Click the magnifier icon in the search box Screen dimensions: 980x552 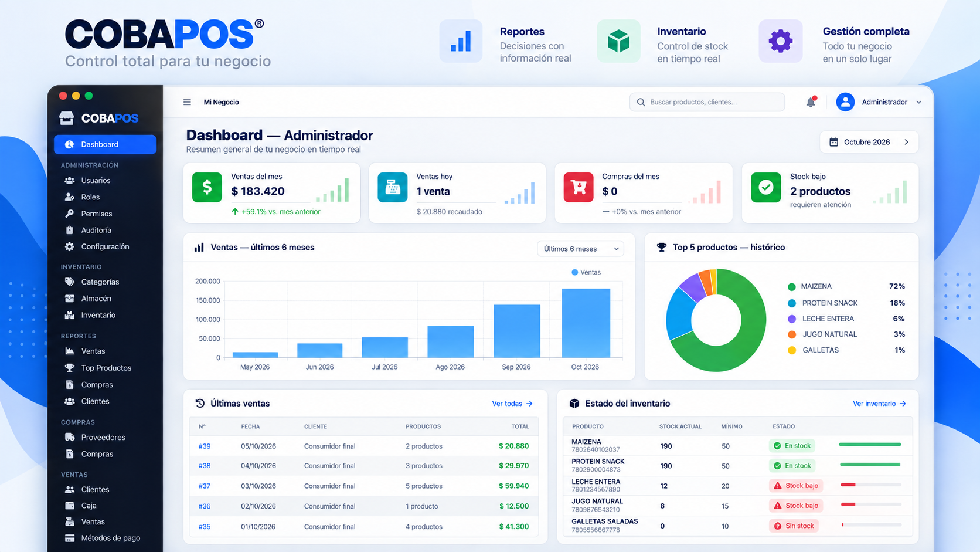click(641, 102)
